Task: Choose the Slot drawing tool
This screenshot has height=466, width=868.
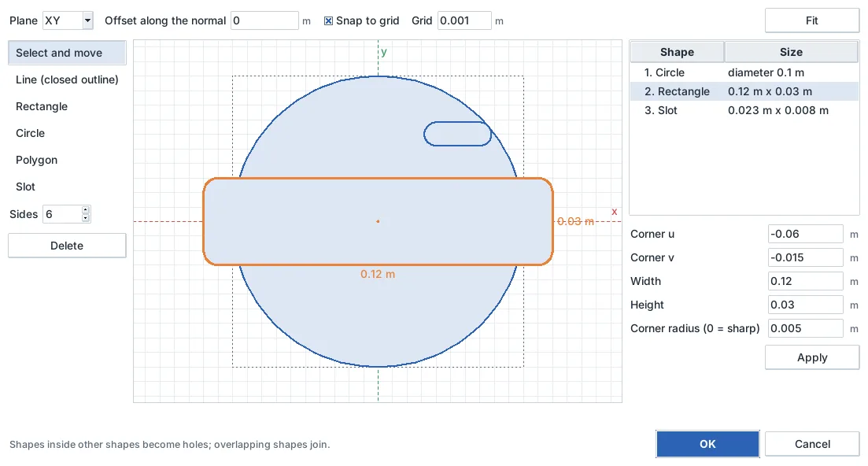Action: coord(67,187)
